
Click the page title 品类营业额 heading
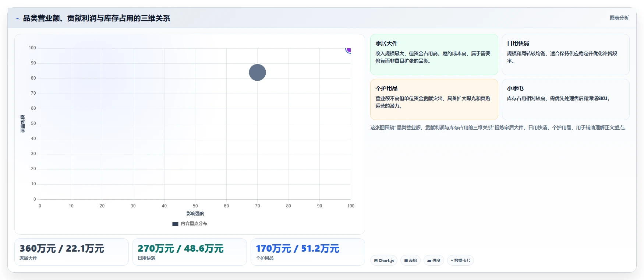point(96,18)
